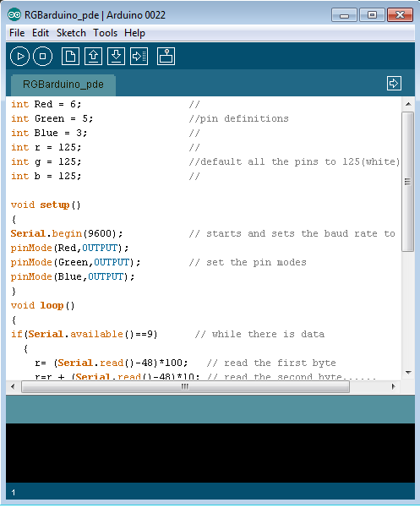Click the line number 1 in status bar
The image size is (420, 508).
pos(14,493)
